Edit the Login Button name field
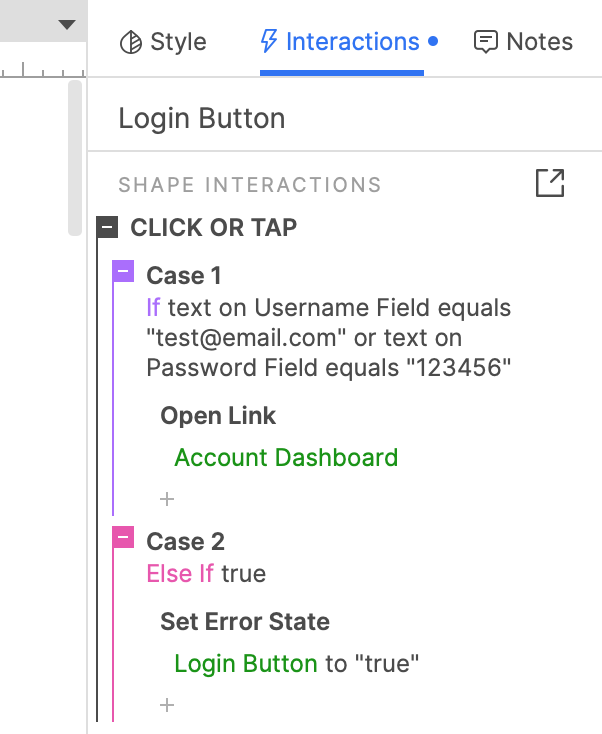 (202, 118)
